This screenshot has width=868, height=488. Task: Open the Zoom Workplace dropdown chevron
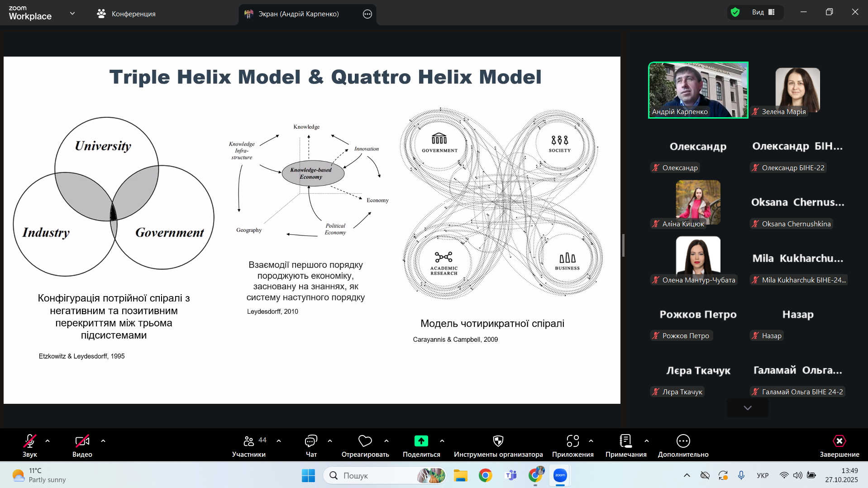click(x=72, y=14)
